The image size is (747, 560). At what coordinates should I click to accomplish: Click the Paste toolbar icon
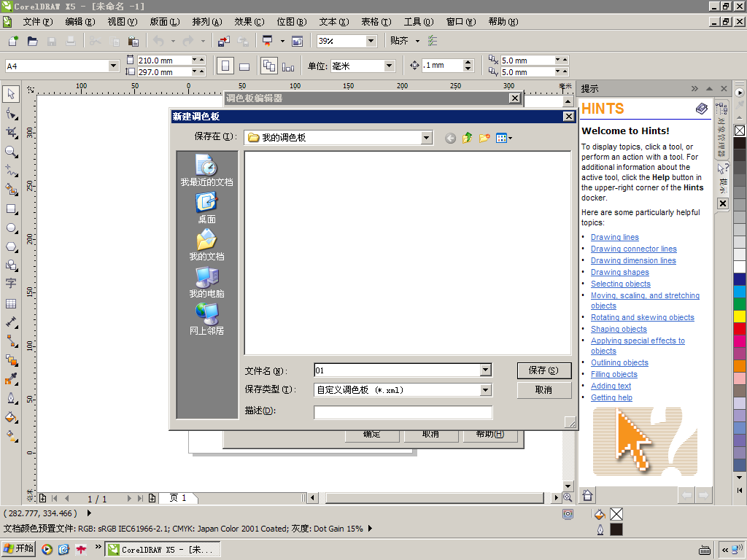click(x=134, y=41)
